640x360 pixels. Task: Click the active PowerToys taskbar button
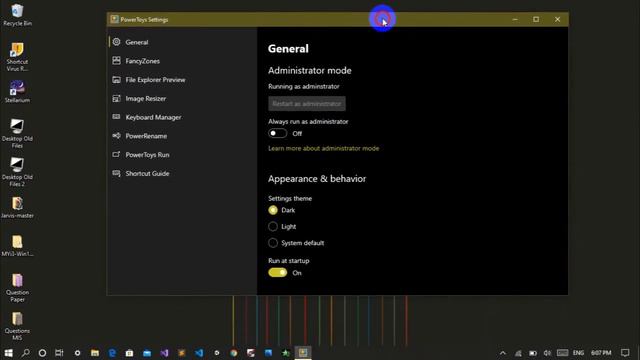(x=303, y=353)
